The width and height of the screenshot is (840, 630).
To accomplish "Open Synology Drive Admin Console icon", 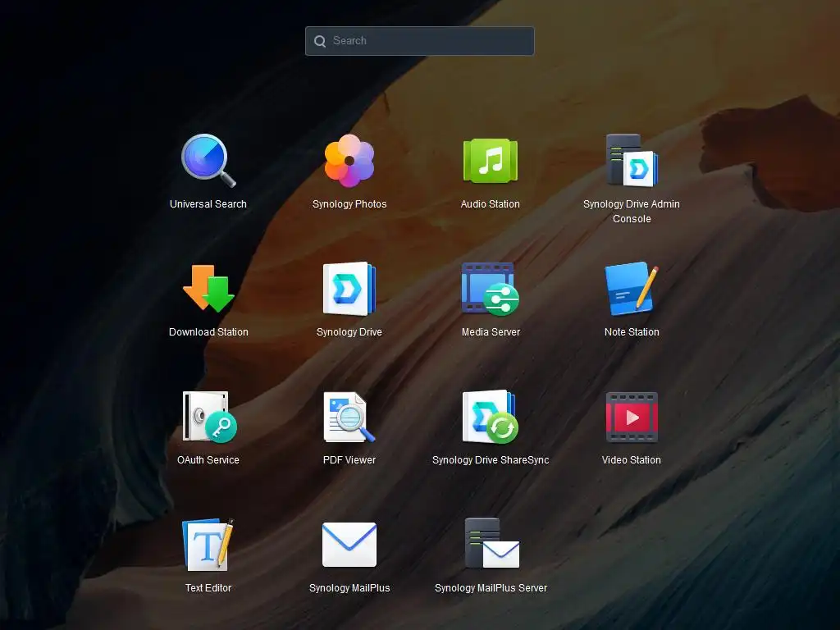I will click(x=632, y=161).
